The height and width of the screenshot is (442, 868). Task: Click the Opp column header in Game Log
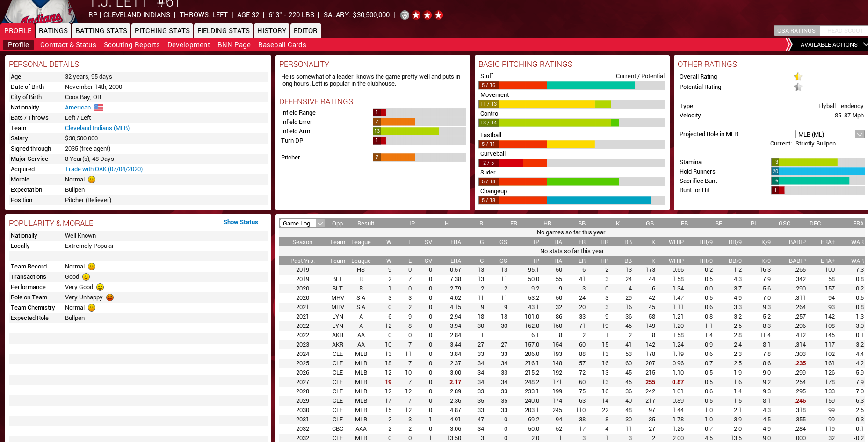(x=337, y=224)
